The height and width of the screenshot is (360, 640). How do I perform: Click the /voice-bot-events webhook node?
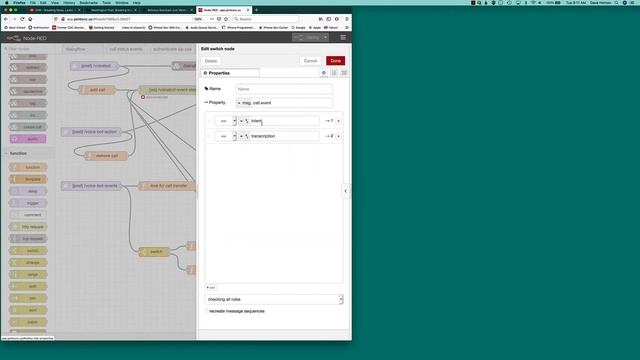91,186
